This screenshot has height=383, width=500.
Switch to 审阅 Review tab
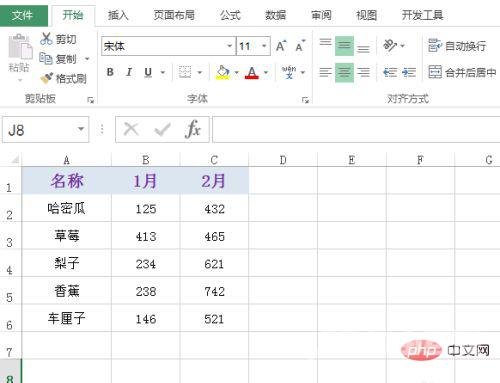point(321,15)
